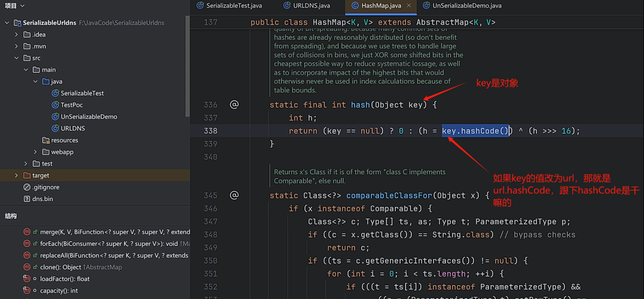Select UnSerializableDemo in the project tree
The height and width of the screenshot is (299, 644).
coord(89,117)
